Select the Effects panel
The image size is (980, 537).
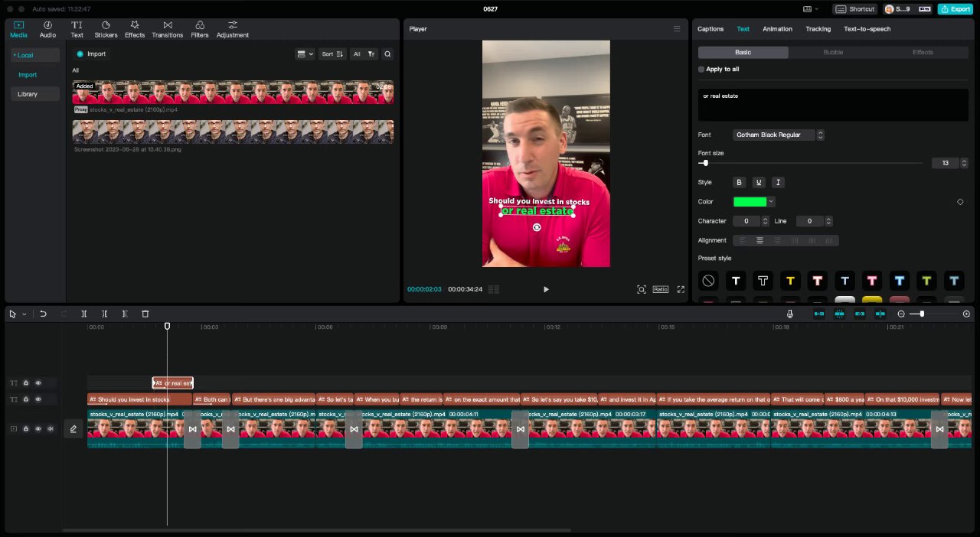click(134, 29)
